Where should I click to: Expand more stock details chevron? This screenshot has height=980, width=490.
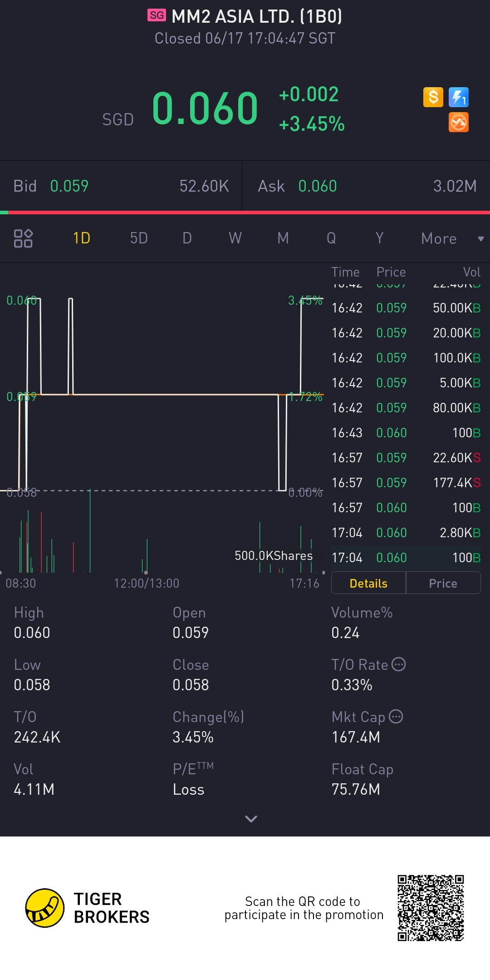pyautogui.click(x=251, y=819)
